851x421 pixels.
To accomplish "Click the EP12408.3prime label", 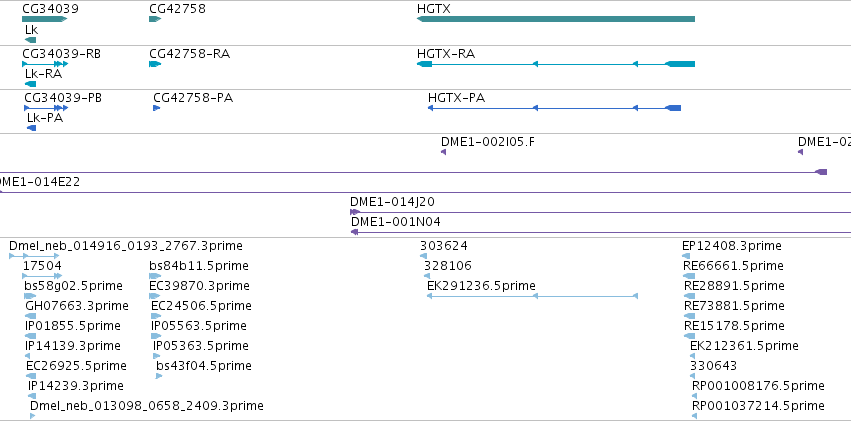I will click(732, 246).
